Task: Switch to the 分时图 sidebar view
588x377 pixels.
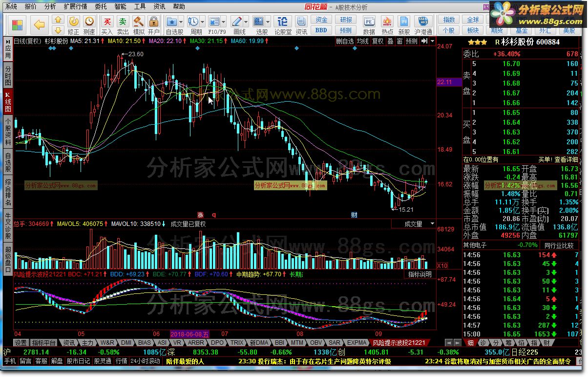Action: 8,76
